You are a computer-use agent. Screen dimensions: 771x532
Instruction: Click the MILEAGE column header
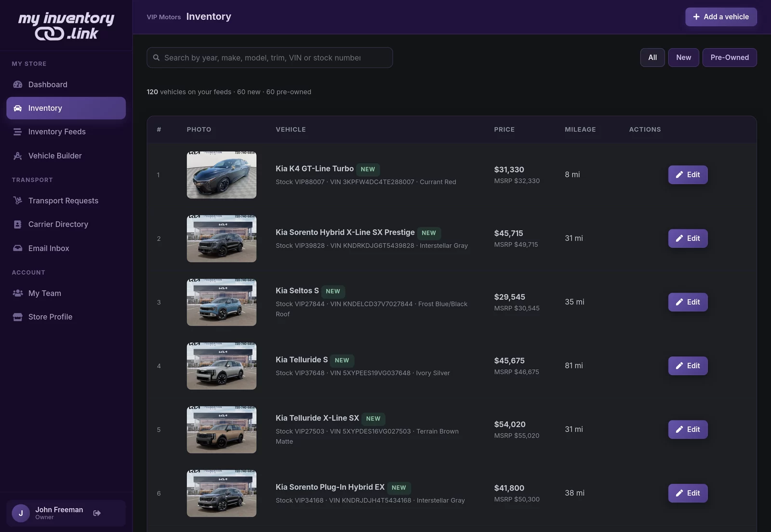point(580,130)
